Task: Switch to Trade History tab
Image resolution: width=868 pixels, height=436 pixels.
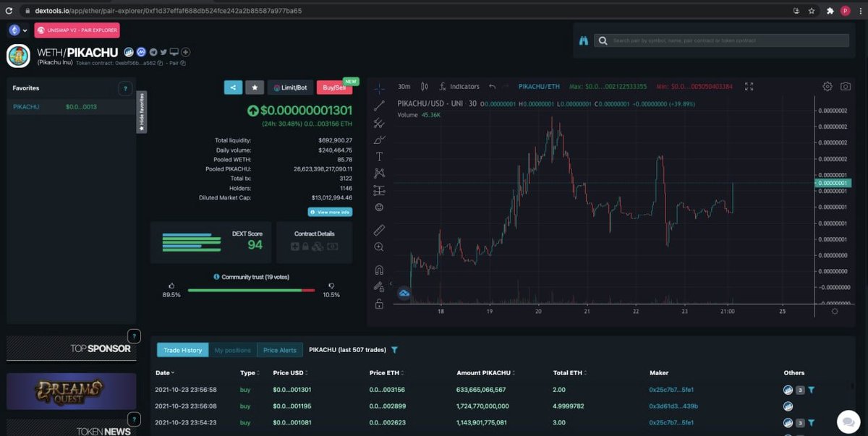Action: [x=183, y=350]
